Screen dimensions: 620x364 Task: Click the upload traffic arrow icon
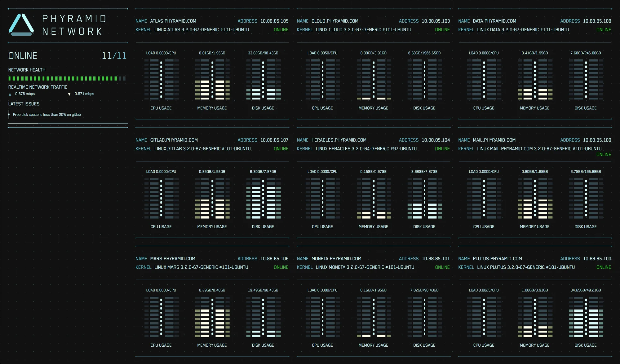coord(10,94)
